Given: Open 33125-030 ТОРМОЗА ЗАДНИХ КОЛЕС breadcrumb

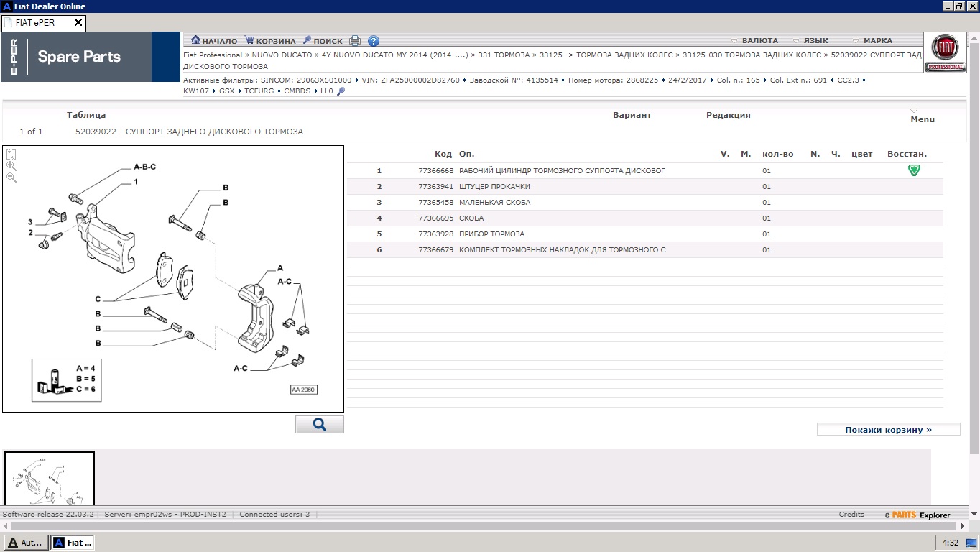Looking at the screenshot, I should 752,55.
